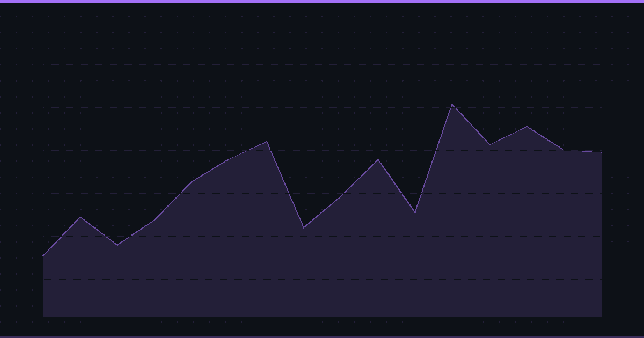The height and width of the screenshot is (338, 644).
Task: Select the valley immediately before the highest peak
Action: (415, 213)
